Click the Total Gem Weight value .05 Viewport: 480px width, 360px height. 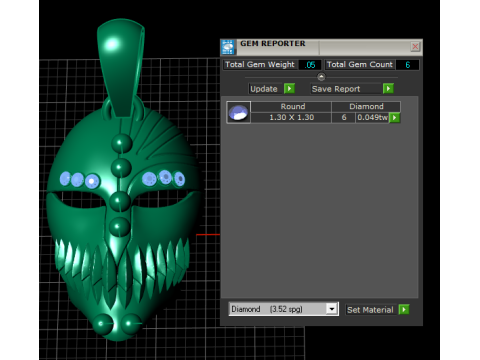310,65
